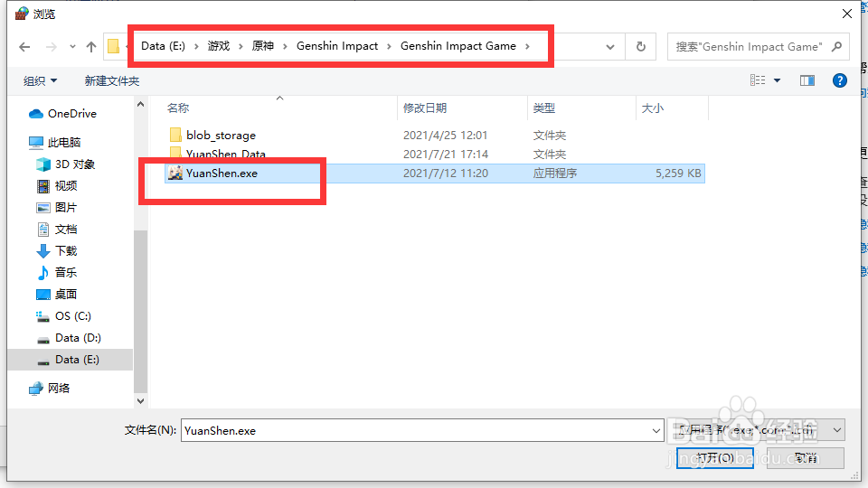Sort by 名称 column header
The height and width of the screenshot is (488, 868).
coord(178,108)
